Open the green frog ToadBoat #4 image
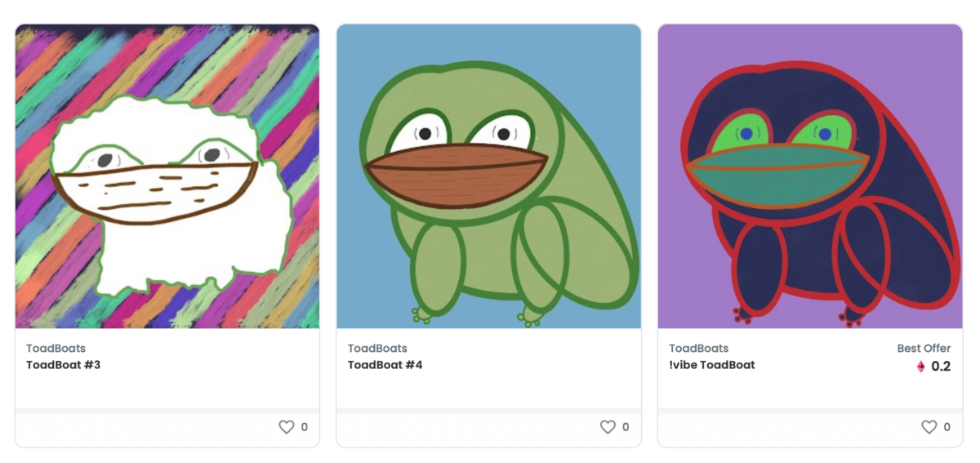The image size is (980, 463). click(x=488, y=176)
